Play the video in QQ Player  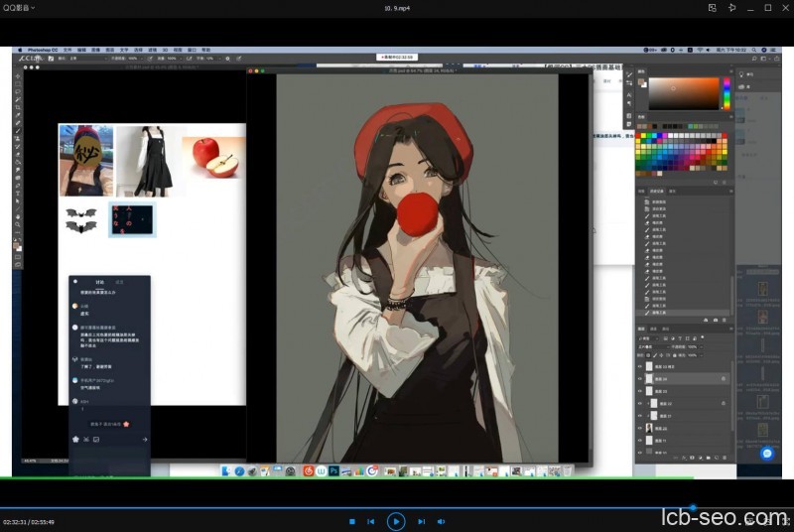(x=396, y=521)
